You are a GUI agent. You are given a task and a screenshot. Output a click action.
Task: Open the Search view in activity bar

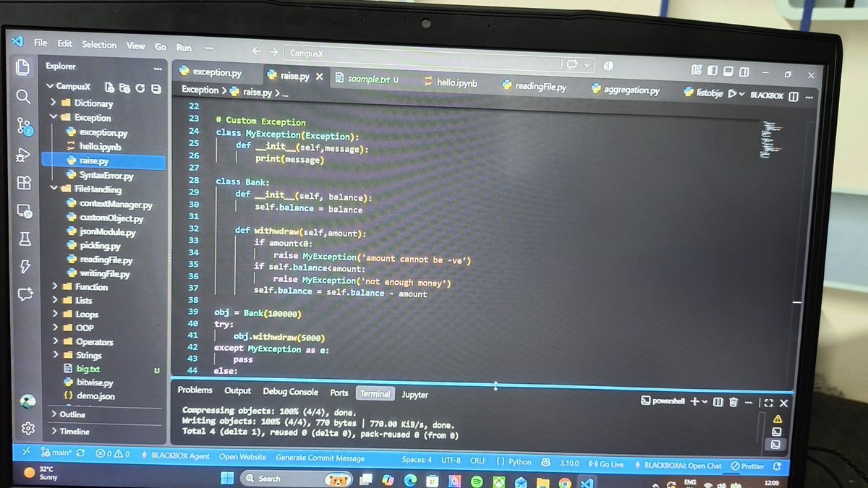pyautogui.click(x=22, y=96)
